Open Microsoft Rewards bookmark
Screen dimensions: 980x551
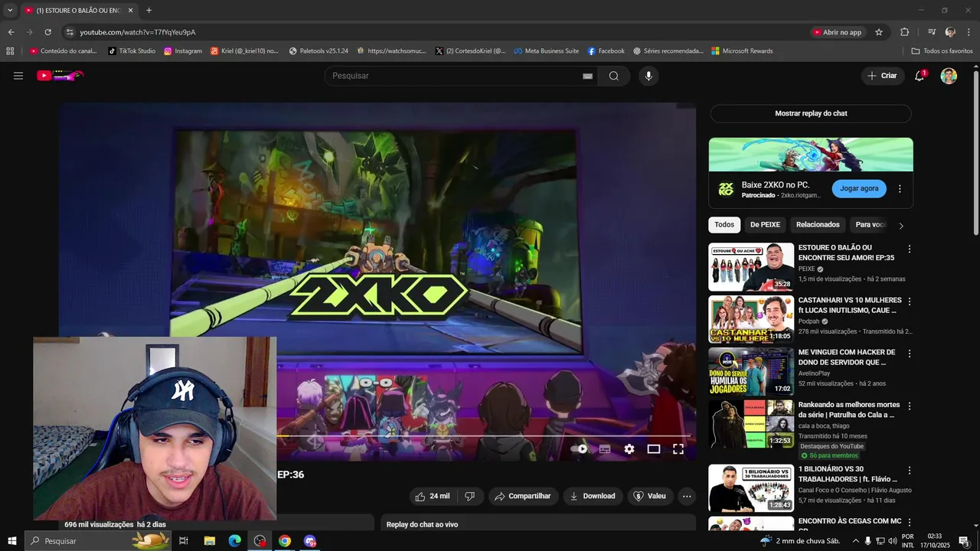pyautogui.click(x=742, y=51)
